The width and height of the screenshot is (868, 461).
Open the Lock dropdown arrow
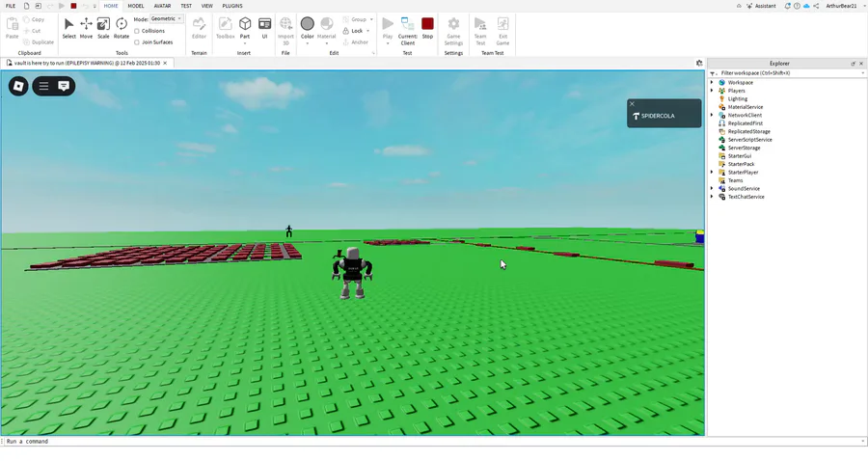(x=368, y=31)
